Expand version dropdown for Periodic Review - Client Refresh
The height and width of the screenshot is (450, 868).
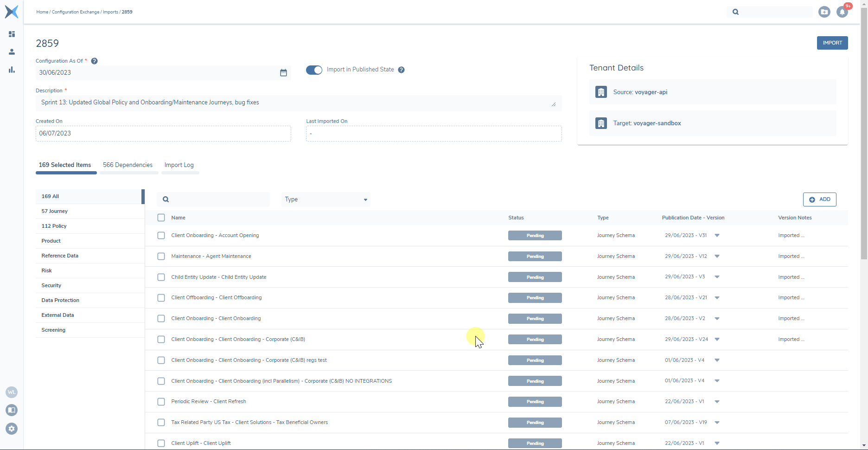click(717, 402)
